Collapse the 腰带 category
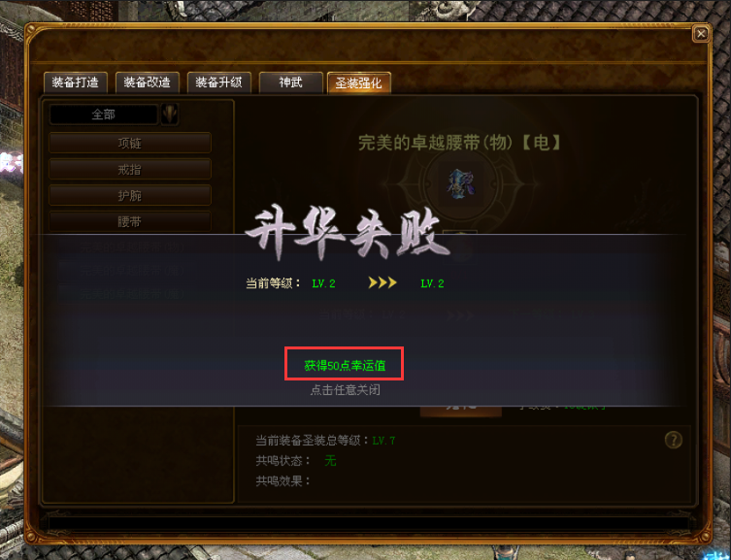 [130, 221]
